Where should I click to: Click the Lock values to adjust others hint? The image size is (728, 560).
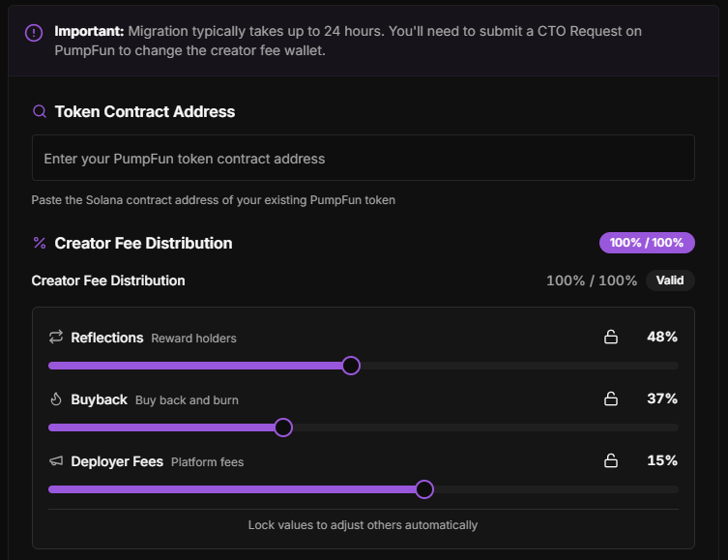coord(363,525)
